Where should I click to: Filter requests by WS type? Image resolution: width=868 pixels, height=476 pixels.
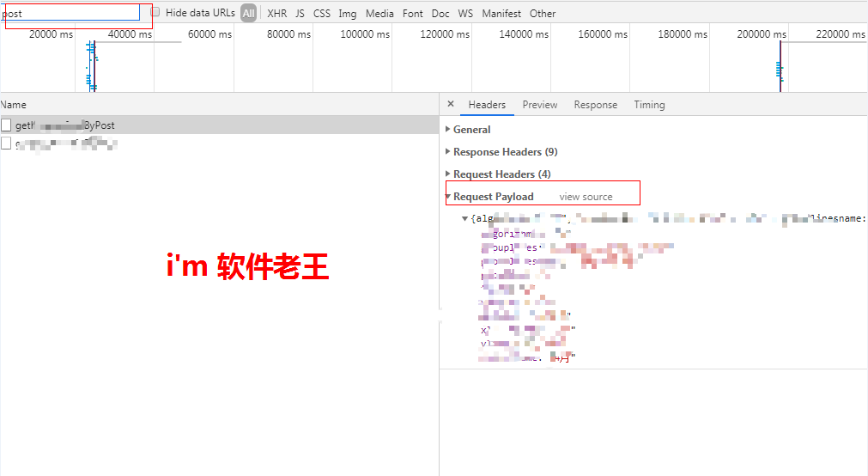(x=465, y=13)
